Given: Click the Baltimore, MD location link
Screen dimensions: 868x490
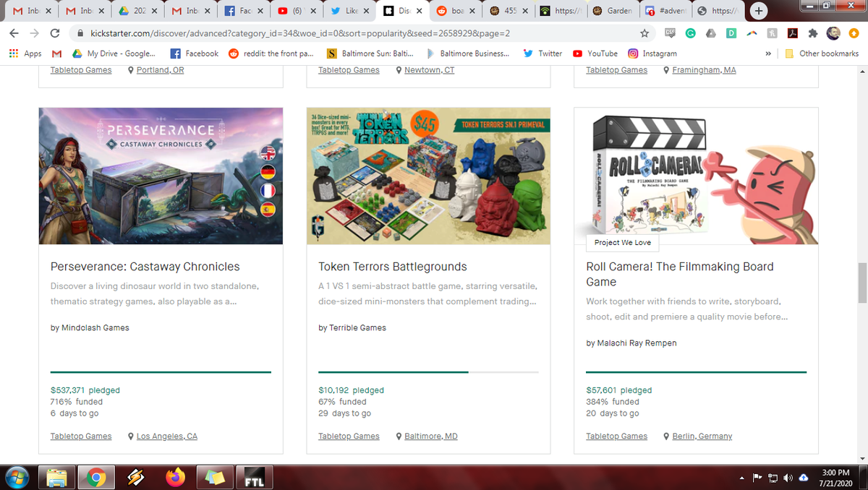Looking at the screenshot, I should [430, 436].
